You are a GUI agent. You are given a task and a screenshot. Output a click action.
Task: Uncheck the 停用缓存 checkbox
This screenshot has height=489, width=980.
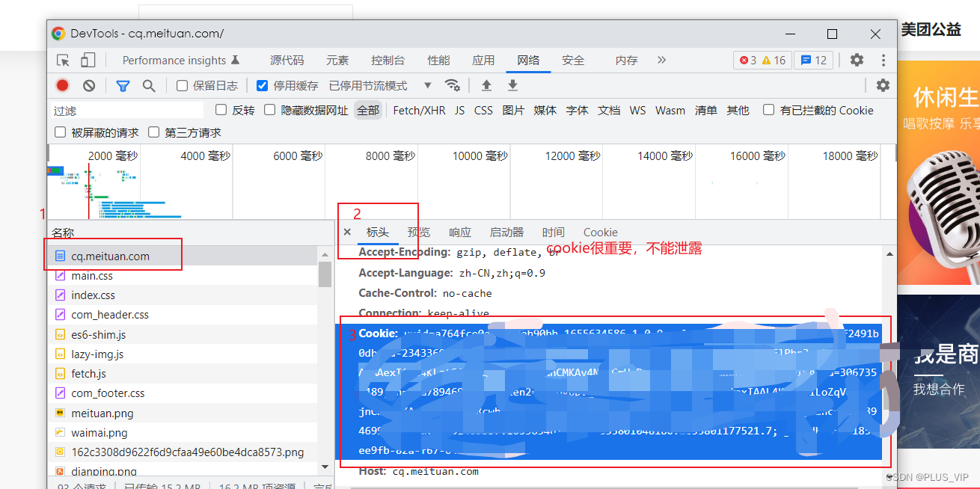pyautogui.click(x=262, y=85)
